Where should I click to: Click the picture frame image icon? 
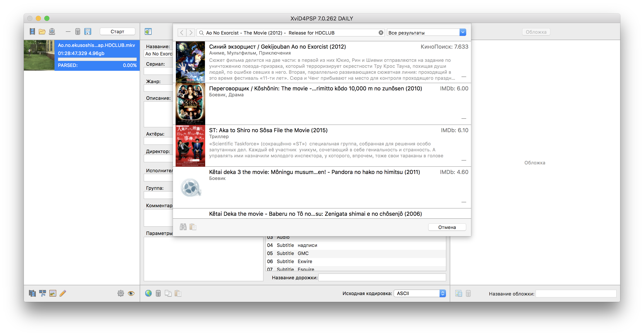tap(53, 293)
